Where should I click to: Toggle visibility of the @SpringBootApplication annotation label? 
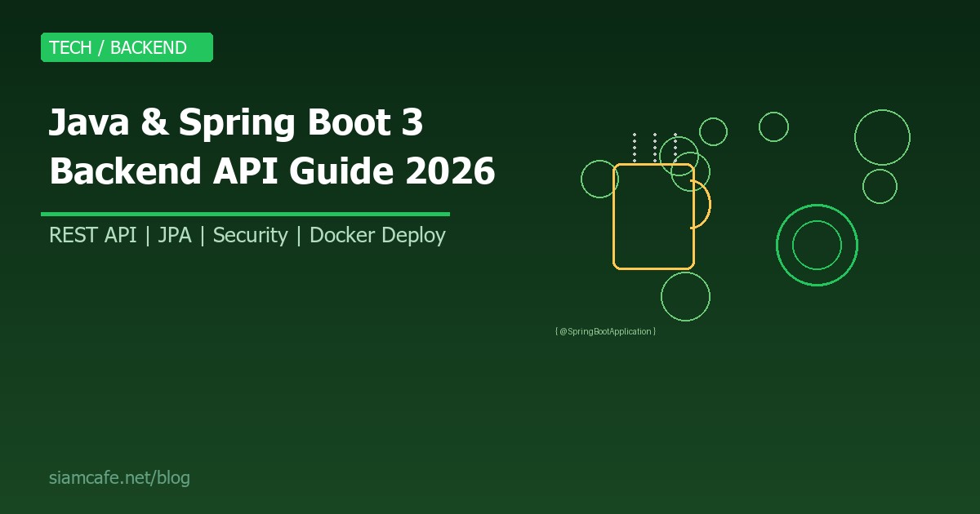tap(604, 331)
